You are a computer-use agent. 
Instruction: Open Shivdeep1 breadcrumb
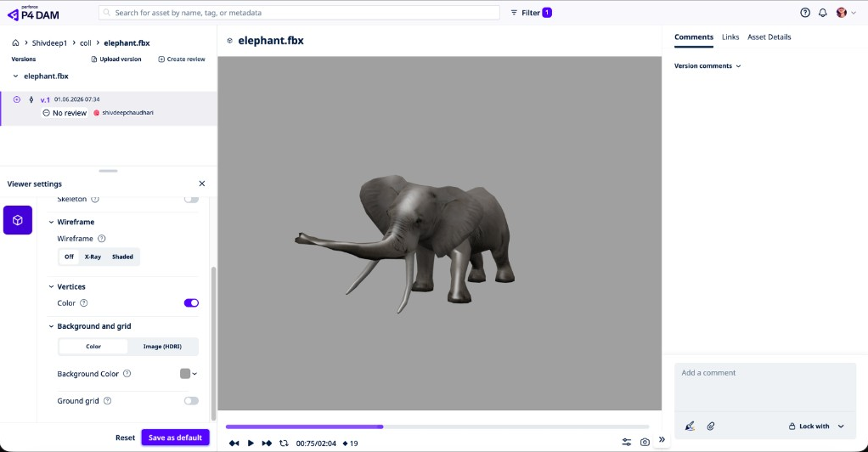[x=49, y=42]
